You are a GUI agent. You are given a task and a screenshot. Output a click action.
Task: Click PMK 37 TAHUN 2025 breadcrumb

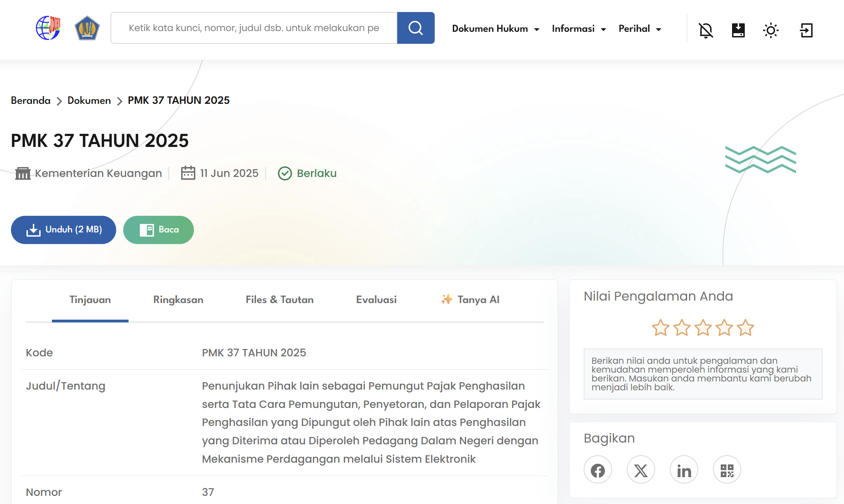pos(179,100)
